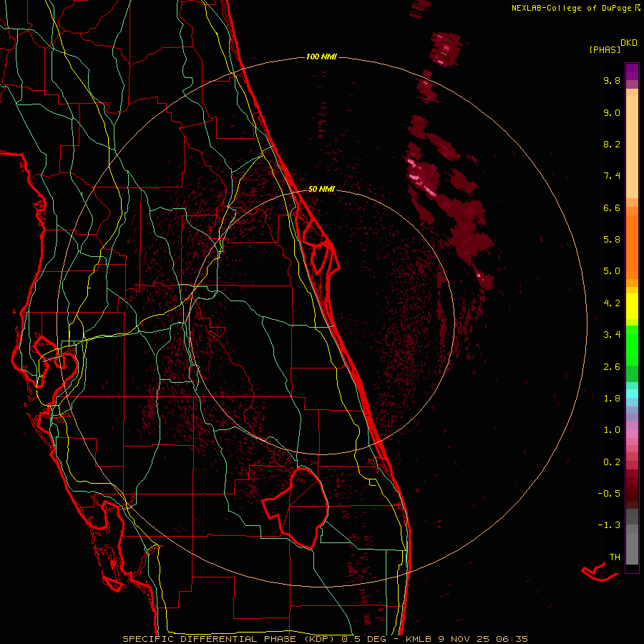
Task: Select the -1.3 scale value
Action: point(609,525)
